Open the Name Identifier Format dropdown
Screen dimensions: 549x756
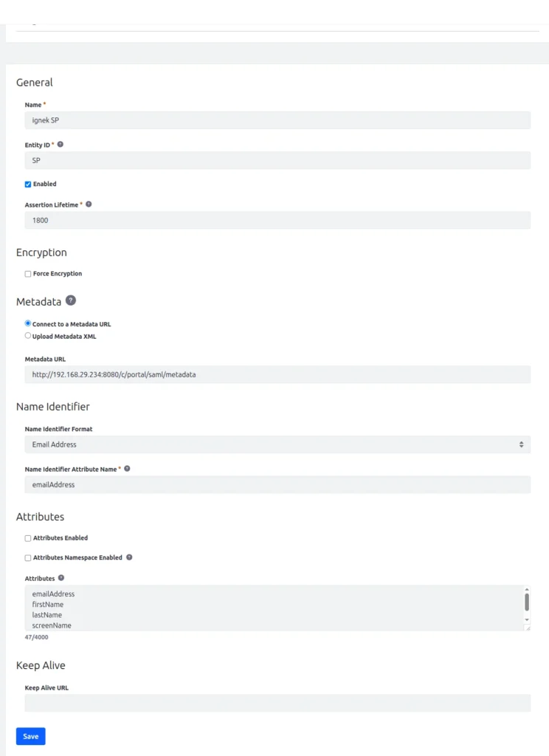(x=277, y=444)
